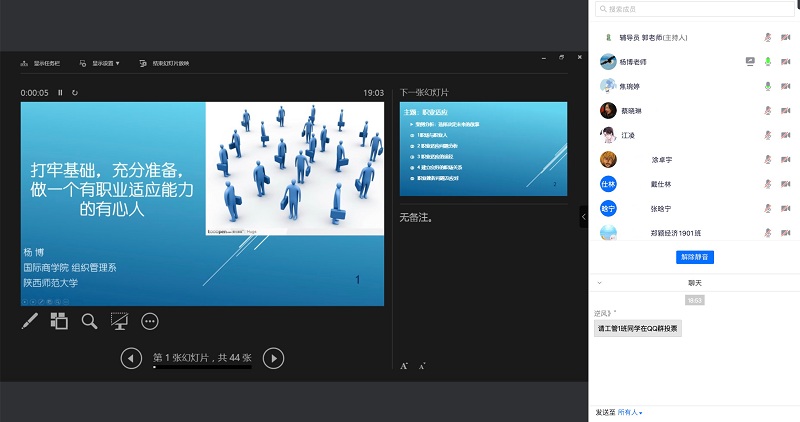
Task: Go to the next slide arrow
Action: click(x=273, y=358)
